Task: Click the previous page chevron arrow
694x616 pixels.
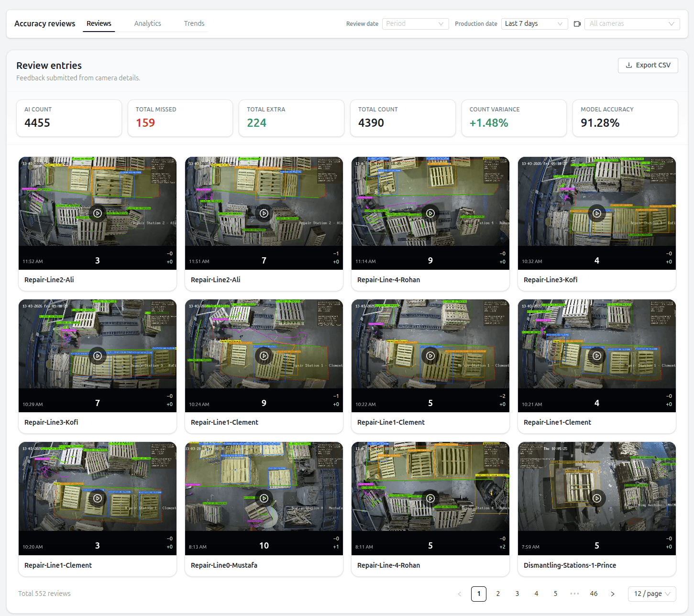Action: pos(460,594)
